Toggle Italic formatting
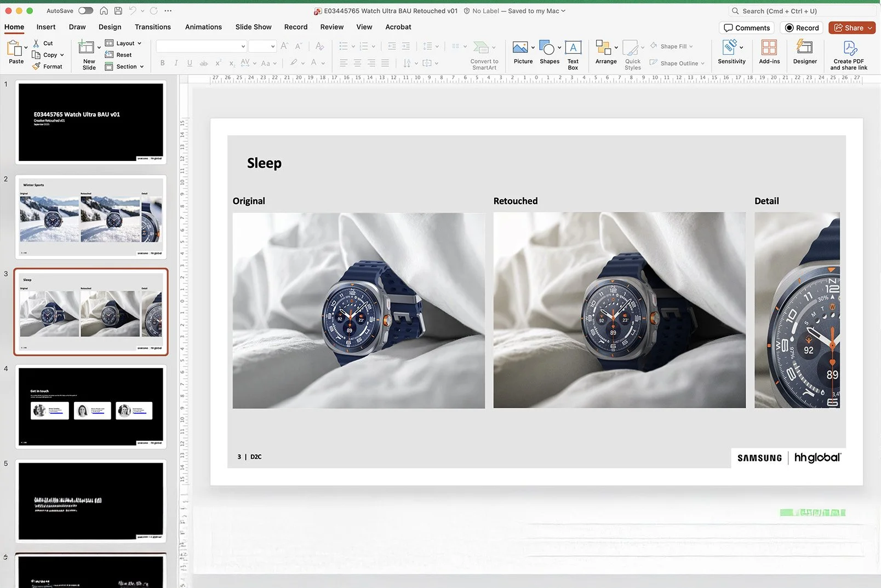 (x=176, y=63)
